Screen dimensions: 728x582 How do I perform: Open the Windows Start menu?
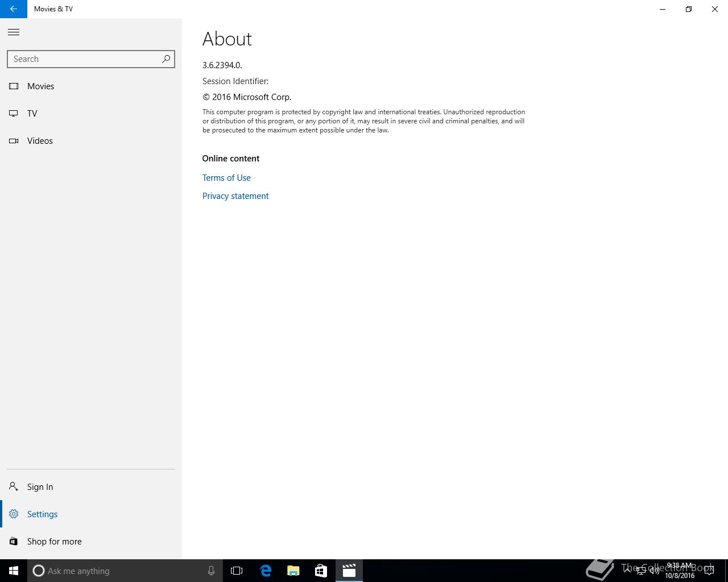[14, 571]
